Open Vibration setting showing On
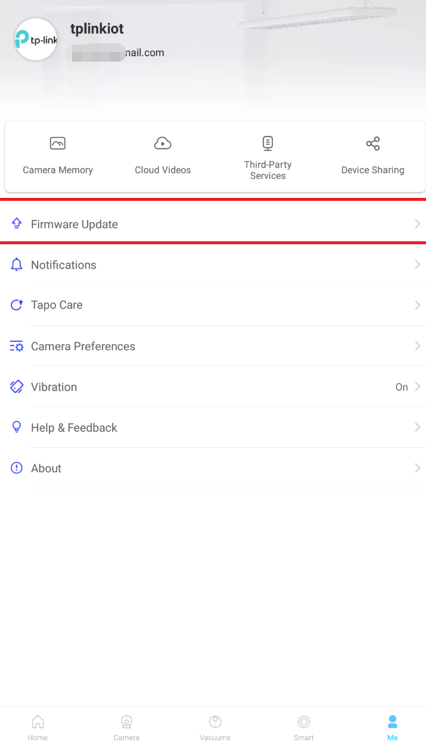 (213, 387)
